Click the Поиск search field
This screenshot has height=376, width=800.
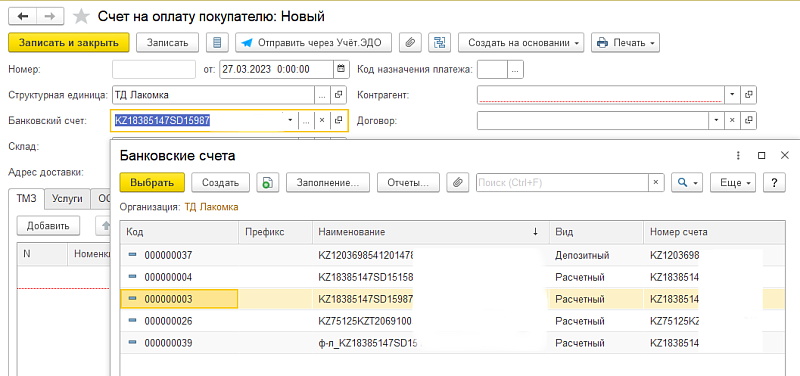click(562, 182)
